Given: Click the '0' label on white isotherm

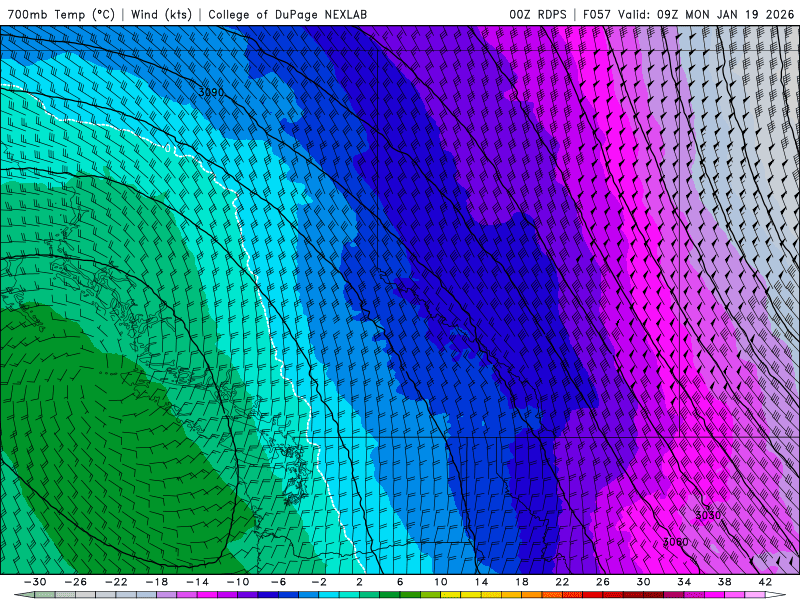Looking at the screenshot, I should pyautogui.click(x=168, y=148).
